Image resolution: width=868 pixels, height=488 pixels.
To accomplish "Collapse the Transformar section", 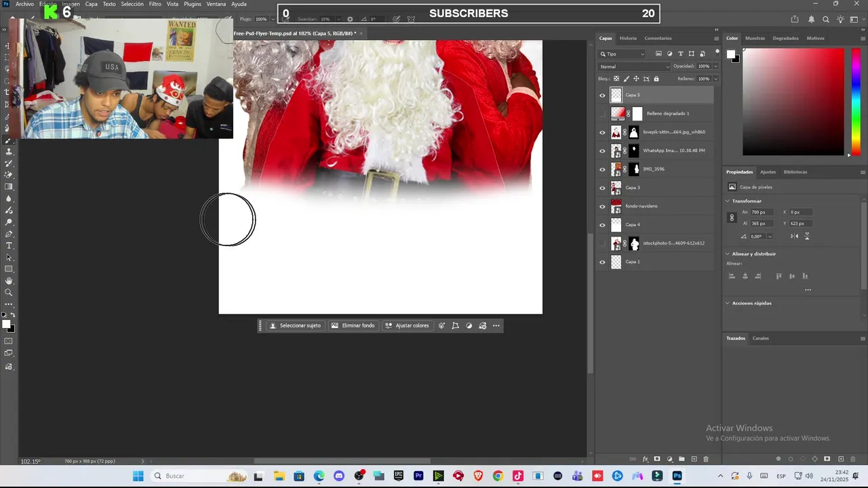I will (728, 201).
